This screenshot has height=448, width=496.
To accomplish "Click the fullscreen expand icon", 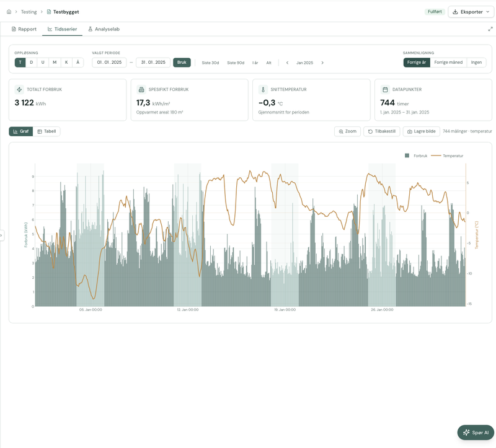I will coord(490,29).
